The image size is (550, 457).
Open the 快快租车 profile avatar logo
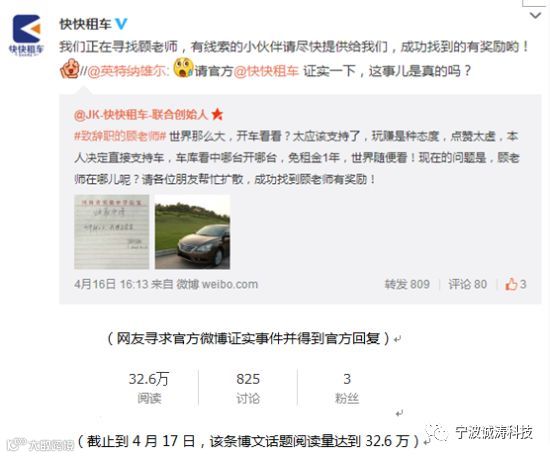tap(26, 34)
